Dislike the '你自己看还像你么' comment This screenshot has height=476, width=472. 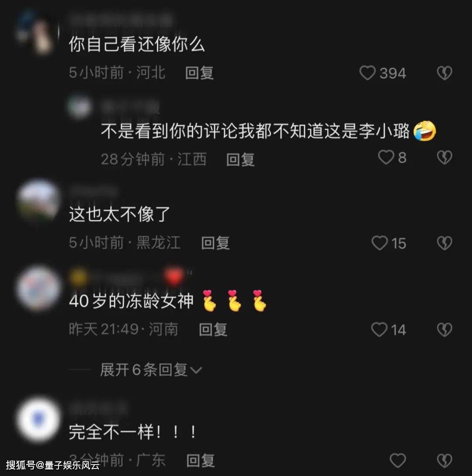coord(444,73)
